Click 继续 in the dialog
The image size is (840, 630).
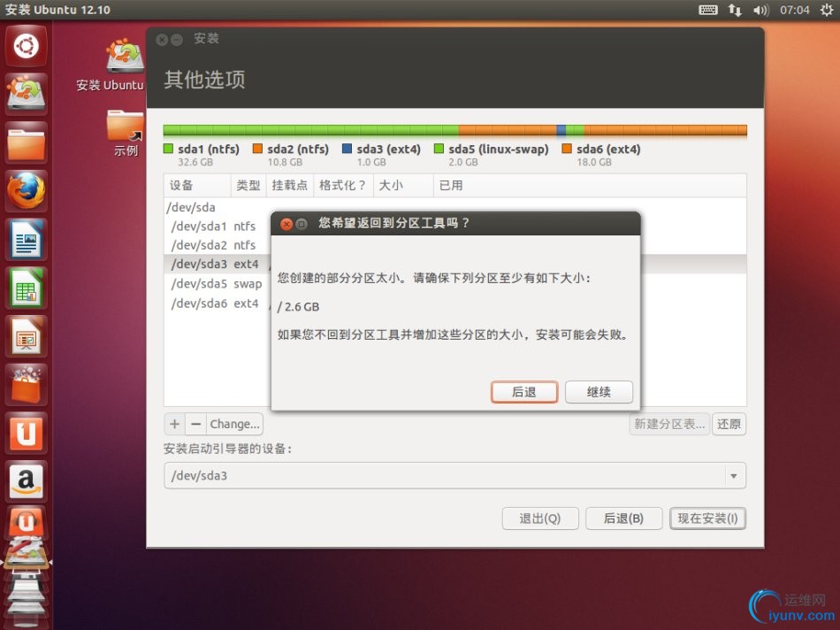[599, 392]
